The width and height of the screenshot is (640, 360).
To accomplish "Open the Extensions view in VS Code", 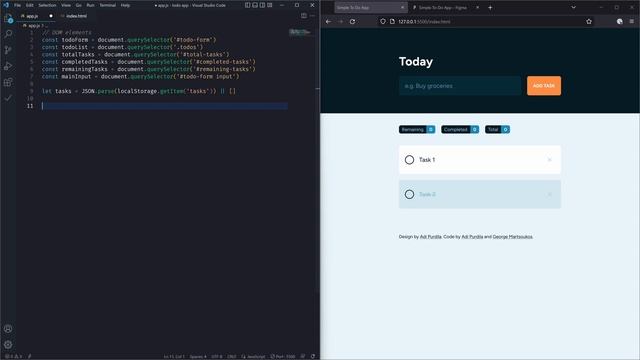I will tap(8, 82).
